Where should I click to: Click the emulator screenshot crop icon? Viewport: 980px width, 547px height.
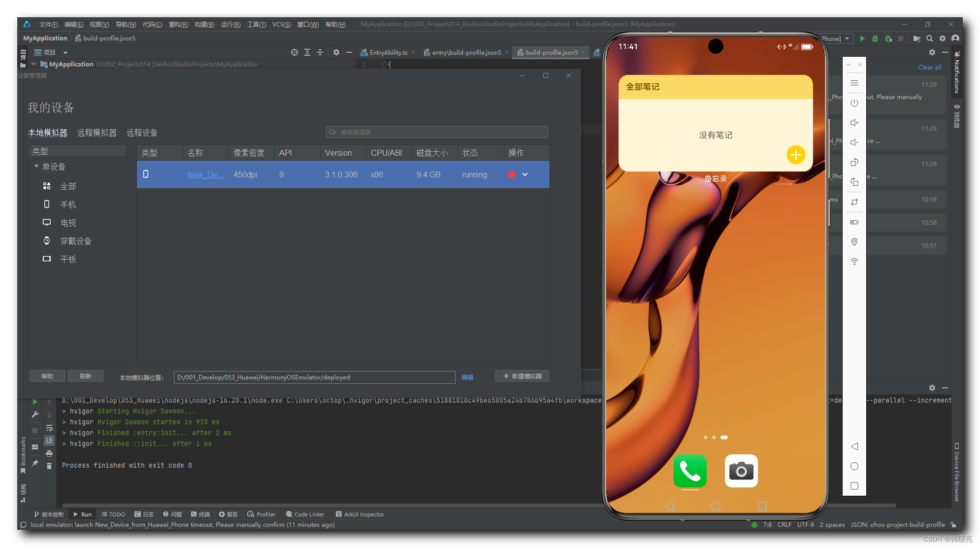(854, 202)
